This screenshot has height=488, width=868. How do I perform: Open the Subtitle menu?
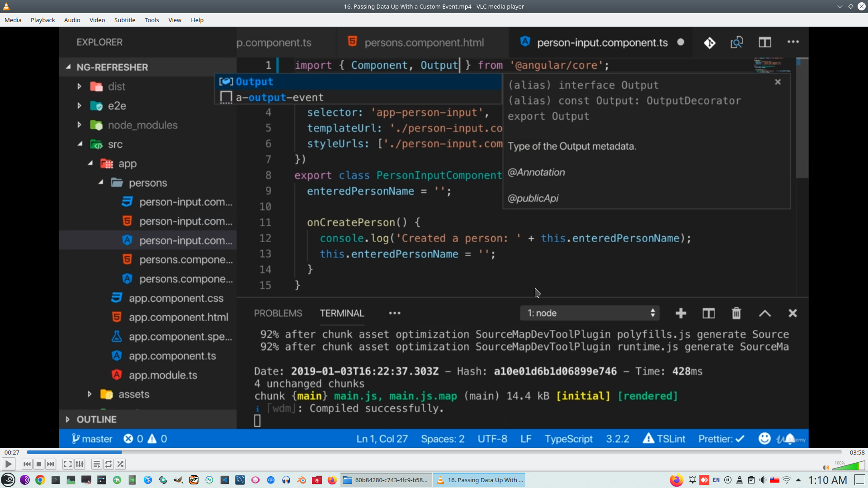(124, 20)
